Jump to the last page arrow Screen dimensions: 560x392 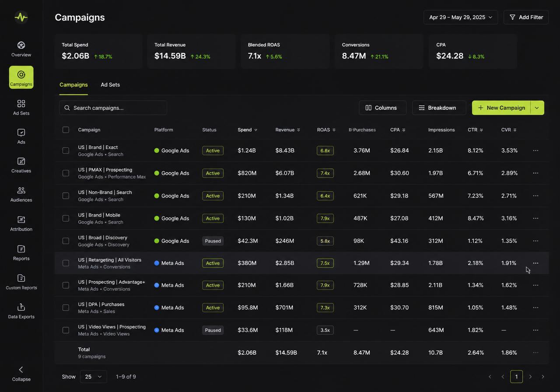(543, 377)
